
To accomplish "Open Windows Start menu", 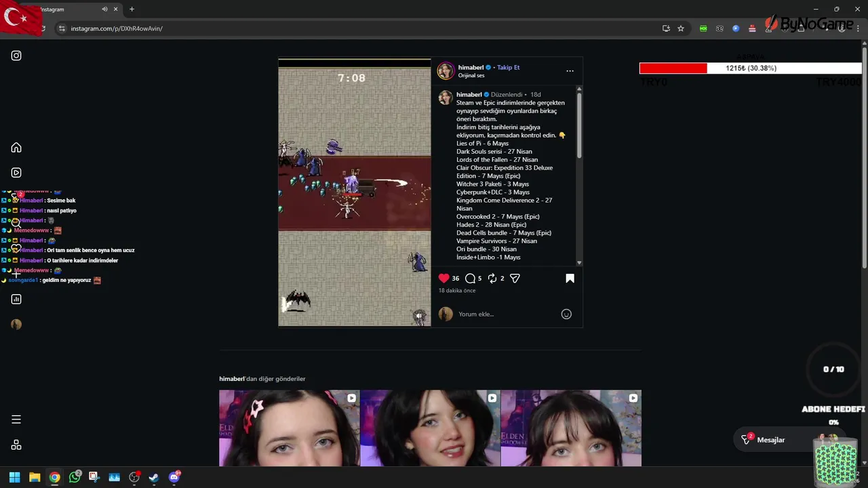I will tap(14, 477).
